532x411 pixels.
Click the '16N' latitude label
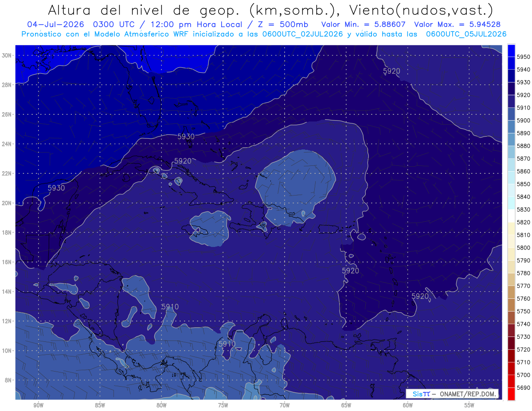pyautogui.click(x=7, y=262)
